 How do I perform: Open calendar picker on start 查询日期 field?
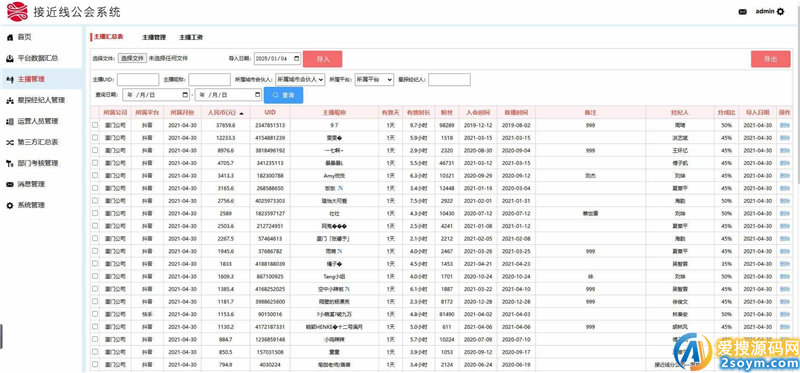click(185, 95)
